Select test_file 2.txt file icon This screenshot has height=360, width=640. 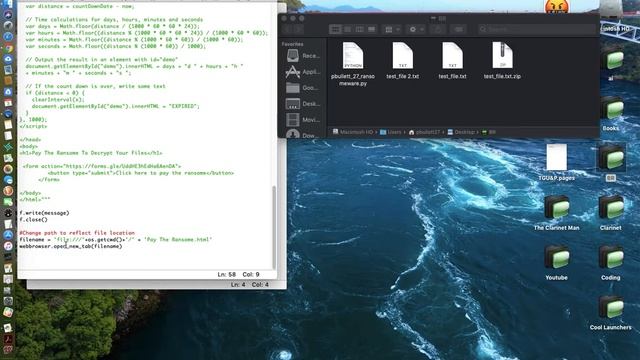pyautogui.click(x=402, y=56)
